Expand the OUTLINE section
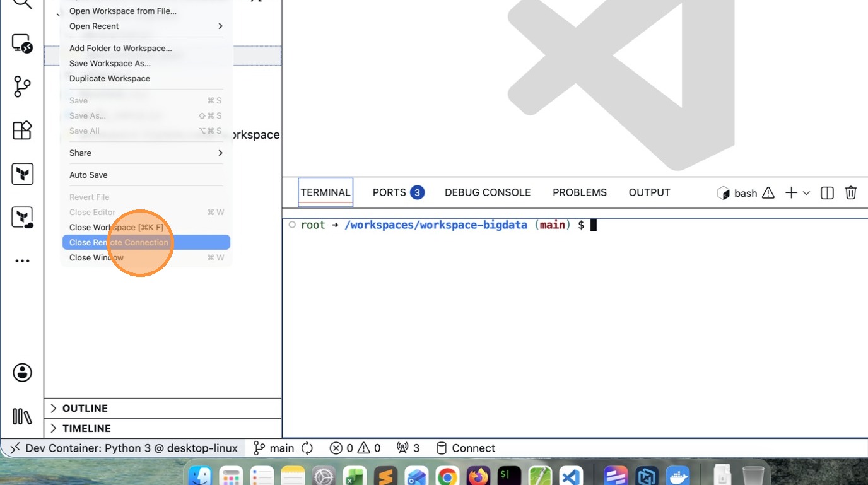This screenshot has height=485, width=868. coord(163,409)
